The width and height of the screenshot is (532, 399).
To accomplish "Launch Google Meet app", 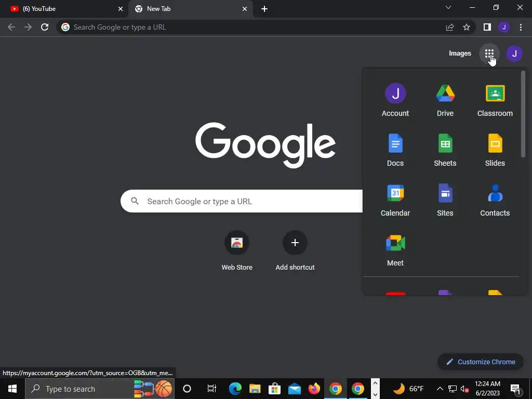I will pyautogui.click(x=395, y=250).
